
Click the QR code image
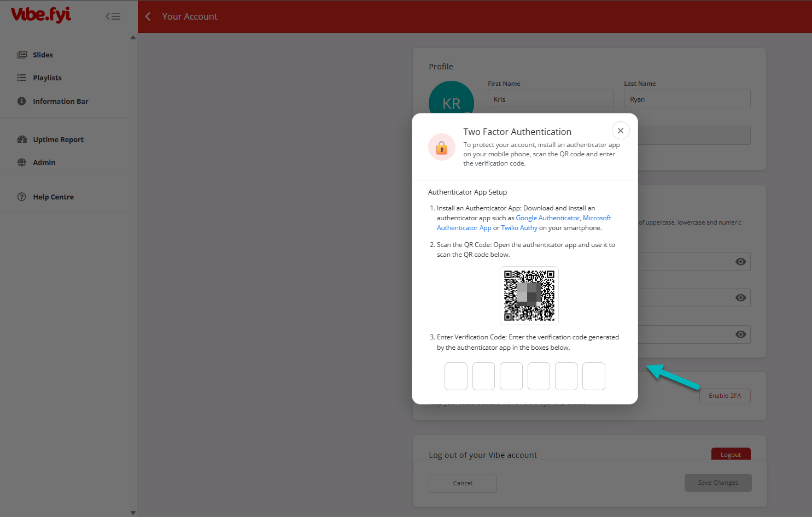click(x=529, y=296)
